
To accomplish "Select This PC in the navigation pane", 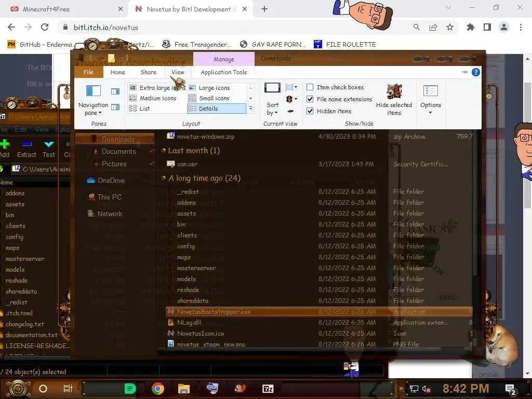I will click(x=104, y=197).
